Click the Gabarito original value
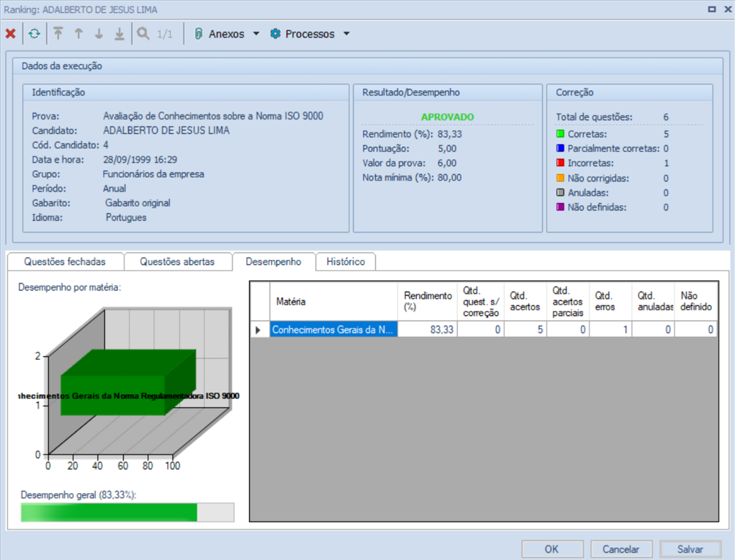735x560 pixels. [x=137, y=203]
